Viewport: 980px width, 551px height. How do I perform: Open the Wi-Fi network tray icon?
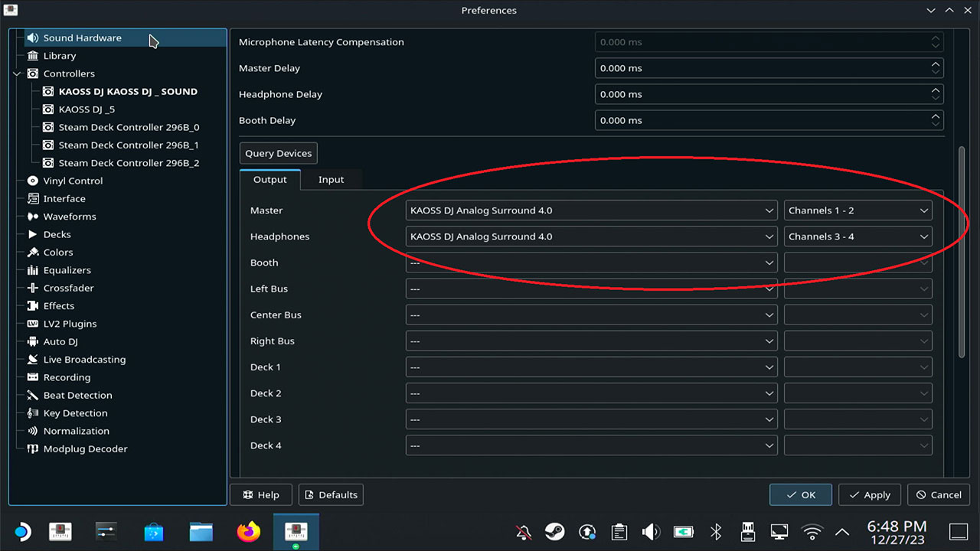click(812, 532)
